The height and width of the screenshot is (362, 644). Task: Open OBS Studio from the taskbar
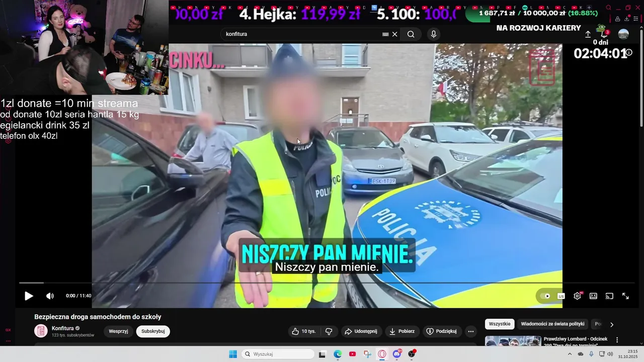[x=412, y=354]
